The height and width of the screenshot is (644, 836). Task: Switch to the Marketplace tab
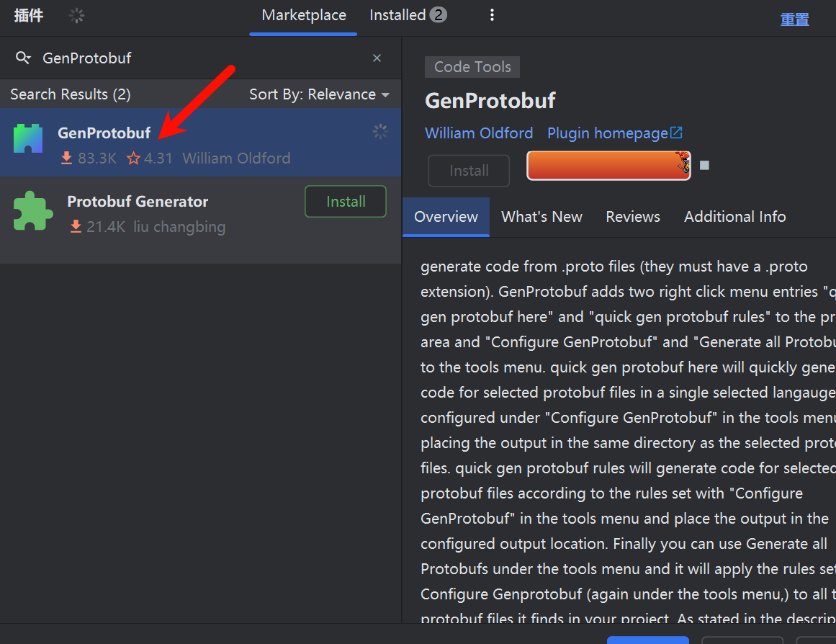[304, 15]
